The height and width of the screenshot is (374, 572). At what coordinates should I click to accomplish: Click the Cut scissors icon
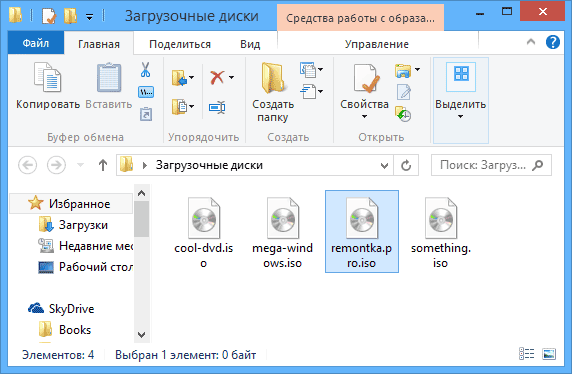[x=146, y=69]
